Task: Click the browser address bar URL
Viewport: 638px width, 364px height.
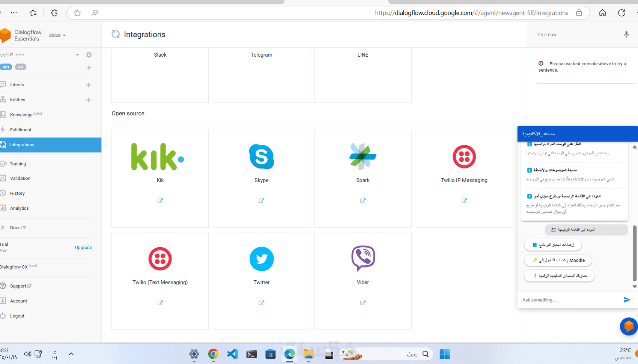Action: (x=471, y=13)
